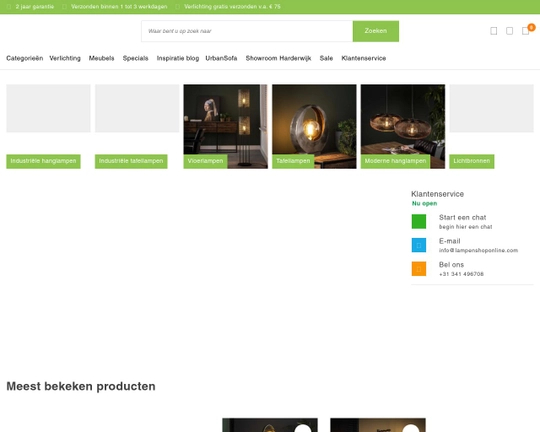Viewport: 540px width, 432px height.
Task: Click the green Start een chat icon
Action: pos(419,222)
